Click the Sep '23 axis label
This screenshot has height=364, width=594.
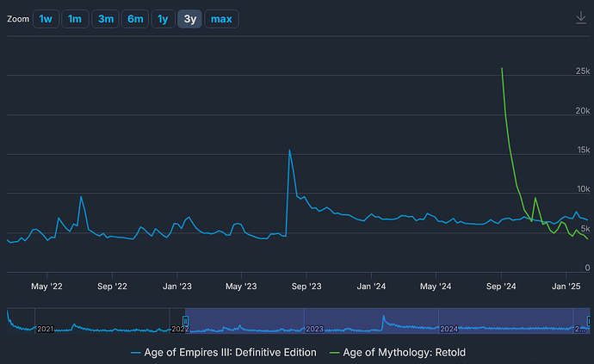(x=306, y=287)
